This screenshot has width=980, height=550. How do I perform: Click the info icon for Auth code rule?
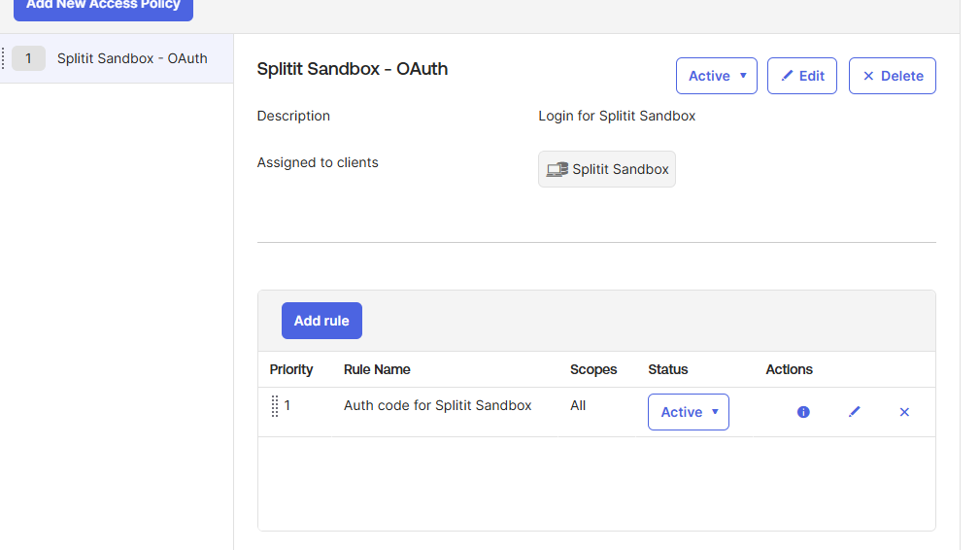click(803, 412)
